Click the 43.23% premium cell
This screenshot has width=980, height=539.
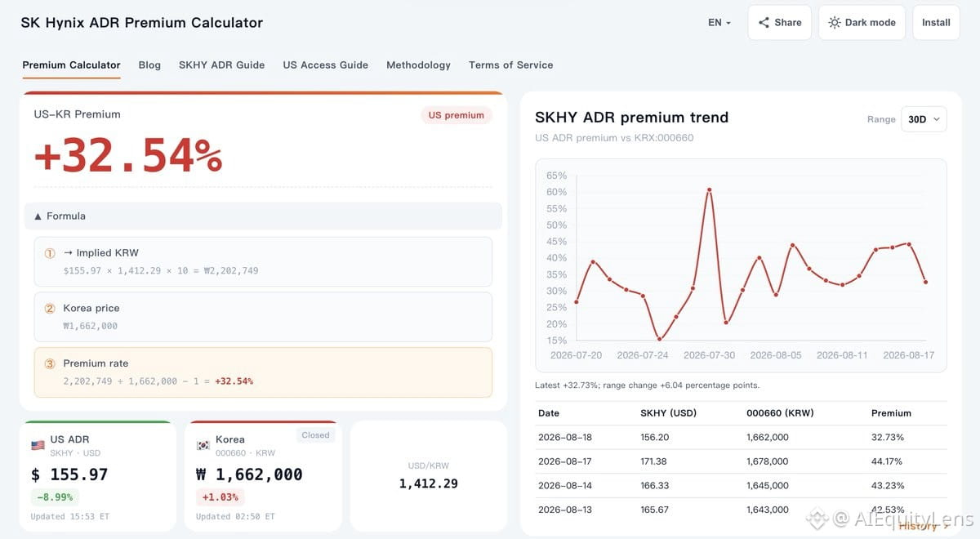pyautogui.click(x=888, y=486)
